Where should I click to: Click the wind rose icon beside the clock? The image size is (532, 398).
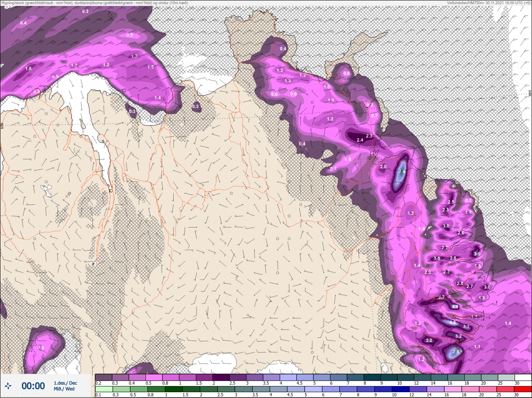click(x=7, y=386)
